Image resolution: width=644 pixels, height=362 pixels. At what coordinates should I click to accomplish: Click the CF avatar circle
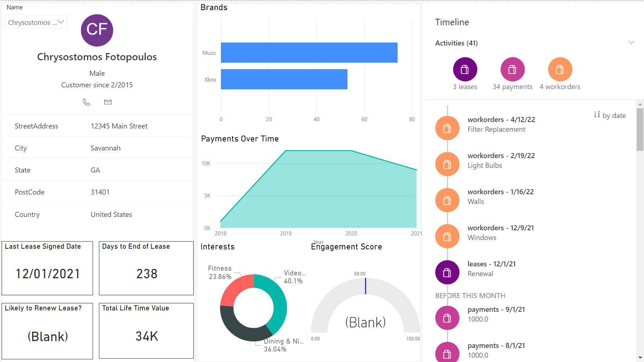(x=97, y=30)
